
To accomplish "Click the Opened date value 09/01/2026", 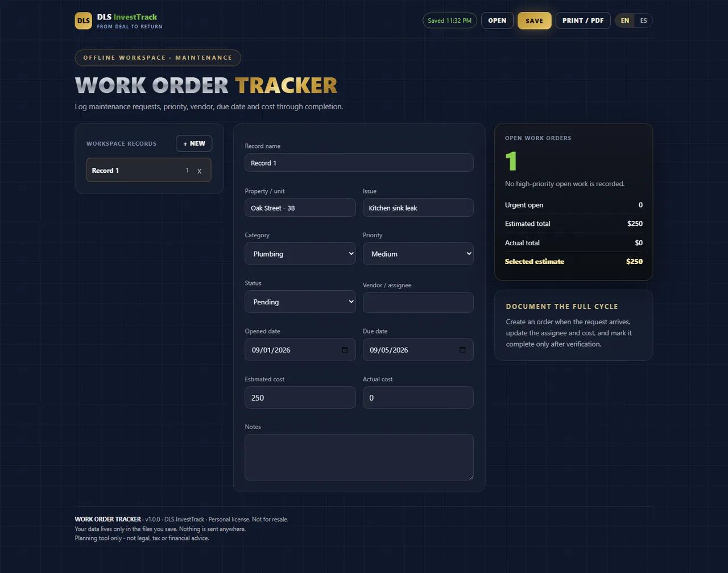I will (271, 350).
